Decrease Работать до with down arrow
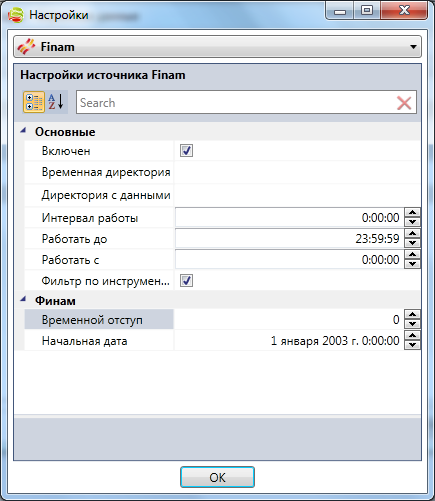 [413, 243]
